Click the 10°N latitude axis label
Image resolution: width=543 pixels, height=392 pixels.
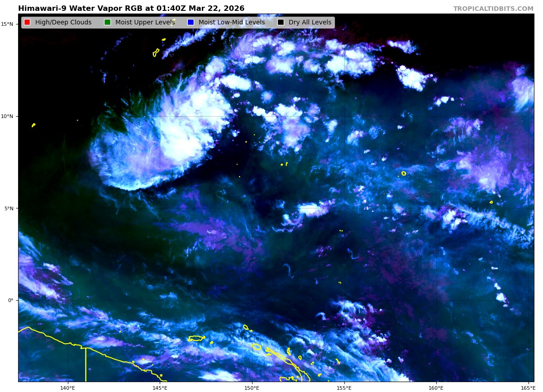coord(8,116)
